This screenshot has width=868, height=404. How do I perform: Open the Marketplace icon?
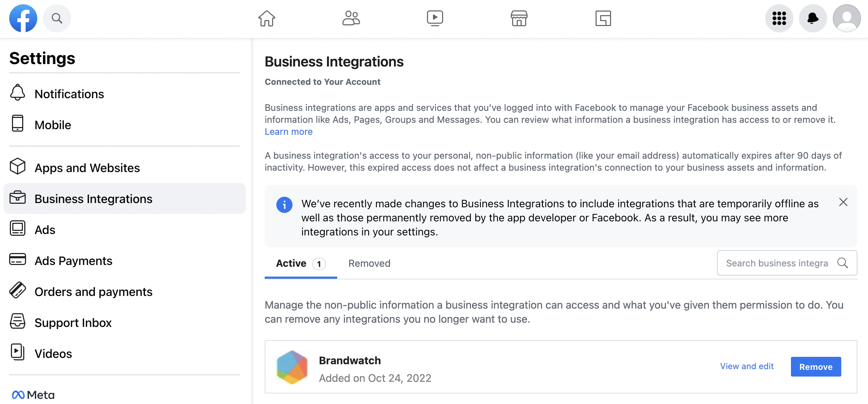click(x=519, y=18)
